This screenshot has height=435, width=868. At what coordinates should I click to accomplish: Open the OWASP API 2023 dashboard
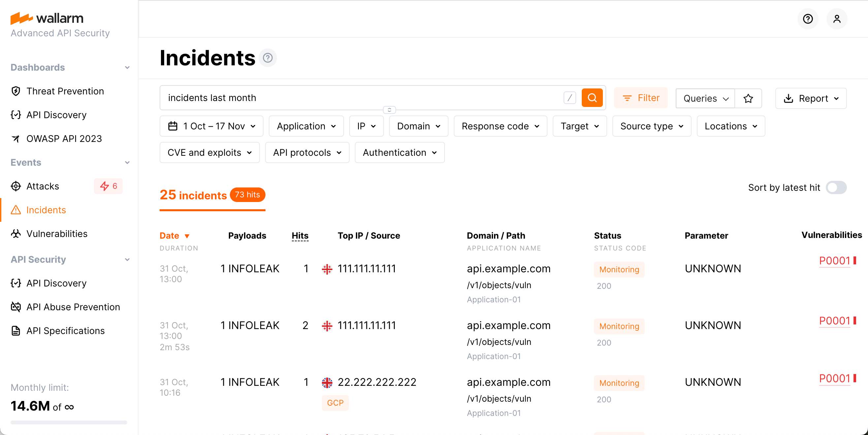(64, 138)
